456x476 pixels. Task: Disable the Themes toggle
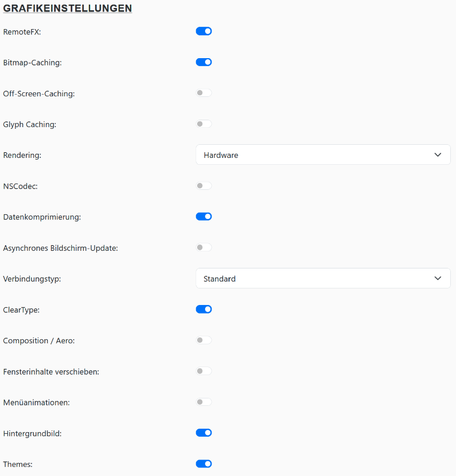[x=203, y=464]
